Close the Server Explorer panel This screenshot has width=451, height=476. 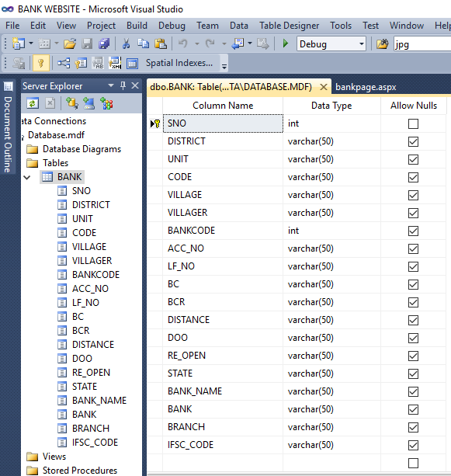coord(135,86)
